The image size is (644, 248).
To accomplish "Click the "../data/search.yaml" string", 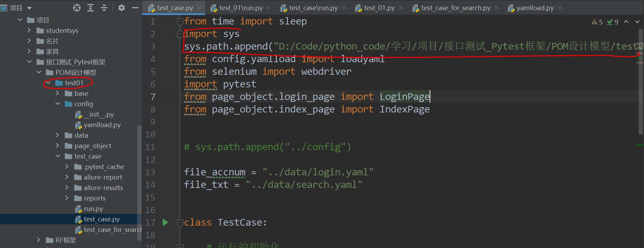I will pyautogui.click(x=304, y=185).
